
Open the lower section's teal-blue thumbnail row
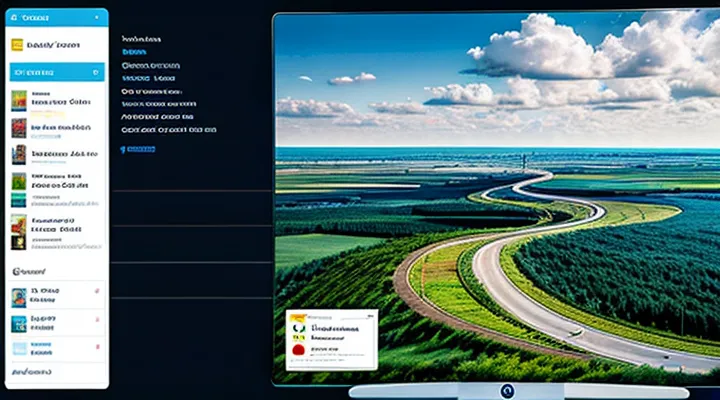click(x=57, y=324)
